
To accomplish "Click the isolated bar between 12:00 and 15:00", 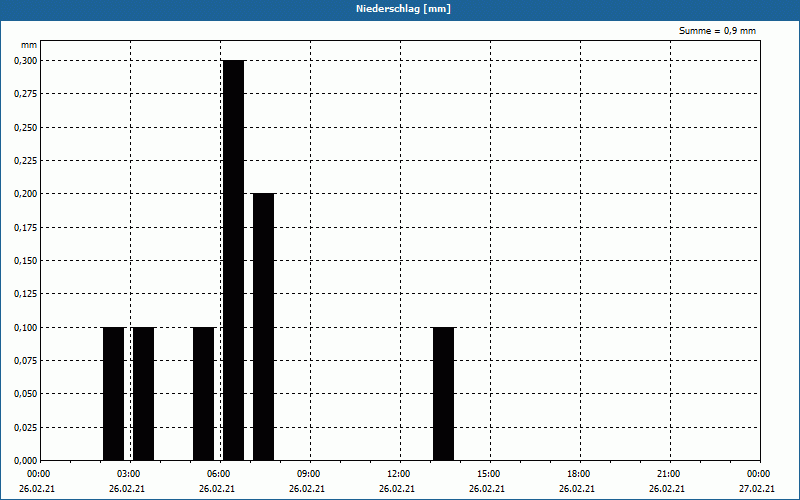I will click(443, 394).
